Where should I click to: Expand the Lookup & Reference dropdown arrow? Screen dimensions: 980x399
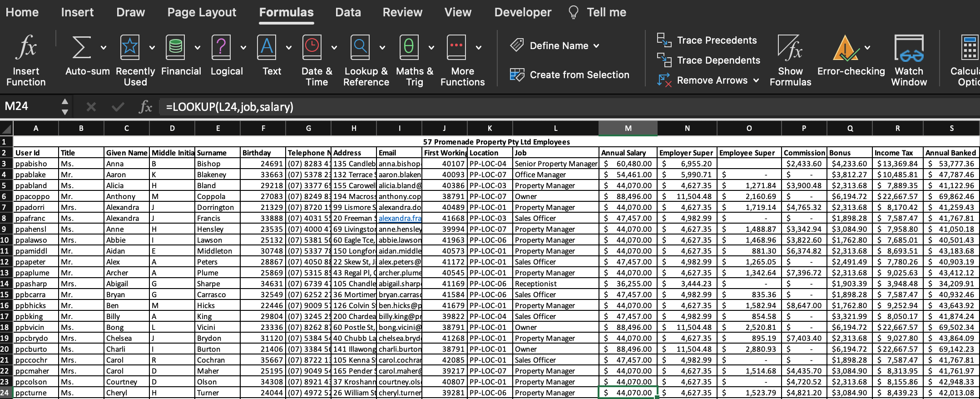click(x=382, y=47)
